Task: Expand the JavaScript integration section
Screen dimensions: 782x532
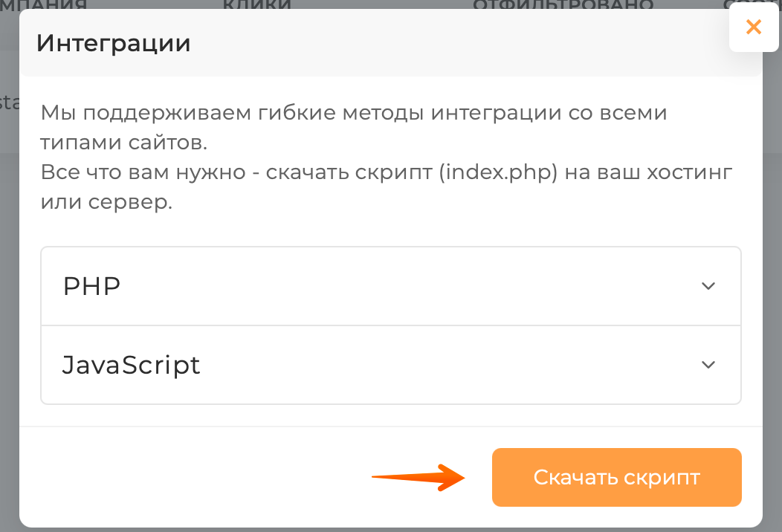Action: point(390,365)
